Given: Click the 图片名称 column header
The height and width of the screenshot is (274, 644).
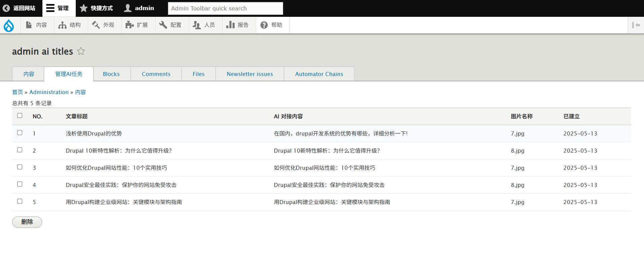Looking at the screenshot, I should coord(521,116).
